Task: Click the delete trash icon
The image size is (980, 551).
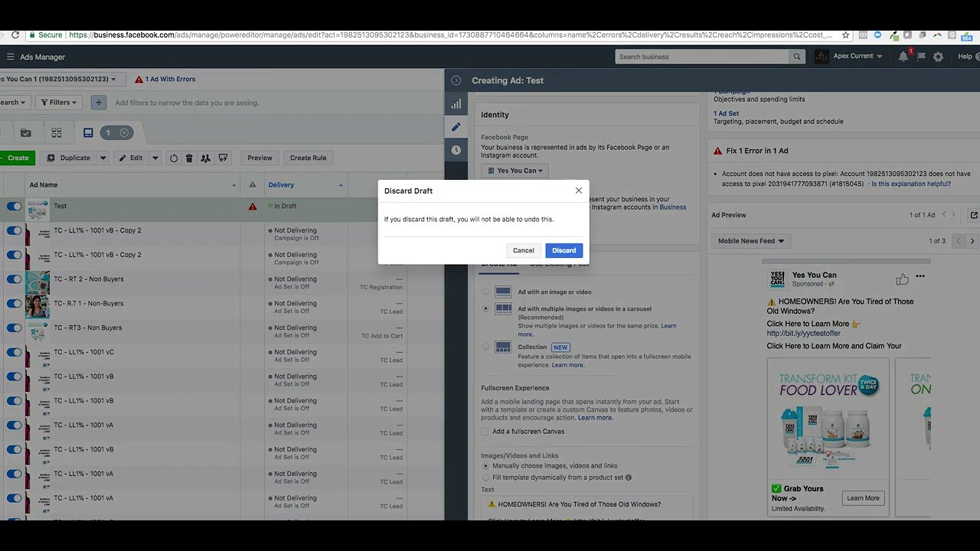Action: pos(189,158)
